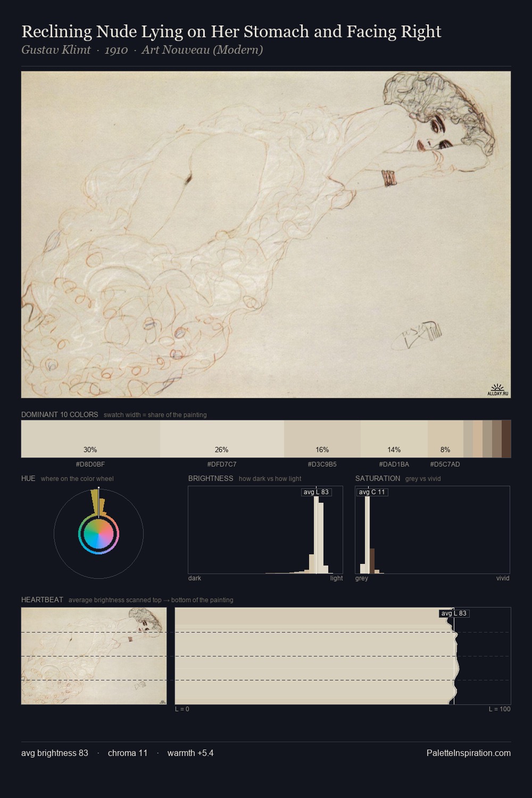Click the DOMINANT 10 COLORS heading
The image size is (532, 798).
[x=60, y=414]
